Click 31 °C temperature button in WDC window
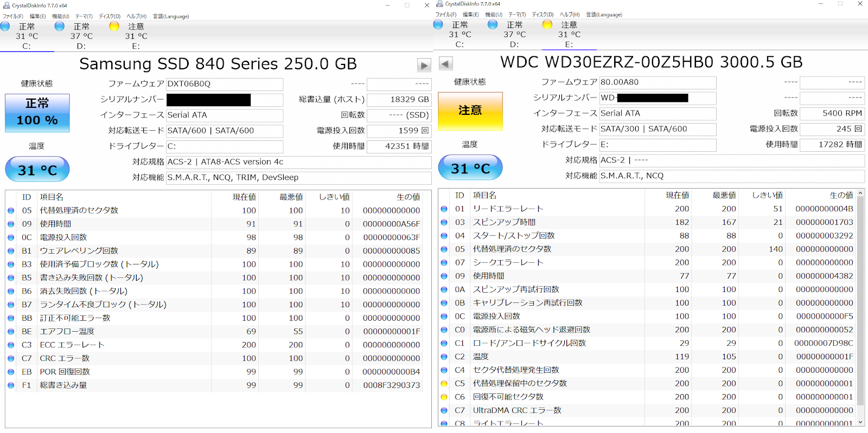The height and width of the screenshot is (433, 868). click(470, 168)
